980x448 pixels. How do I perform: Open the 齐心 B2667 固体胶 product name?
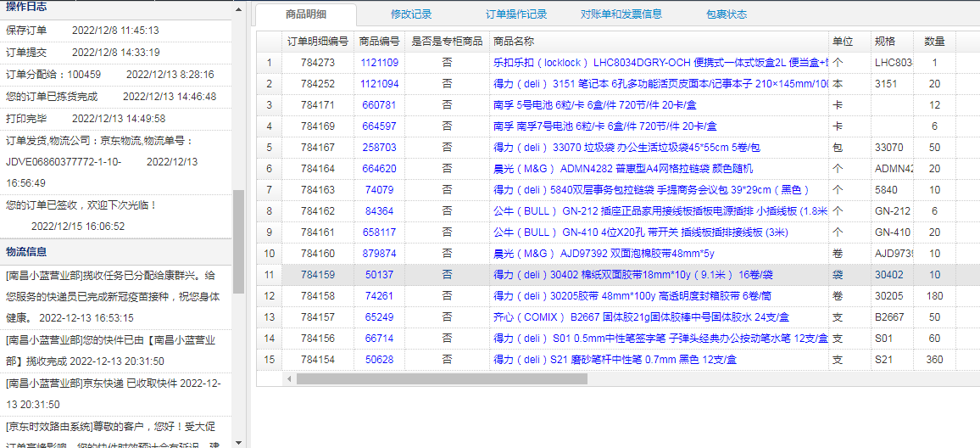(641, 317)
